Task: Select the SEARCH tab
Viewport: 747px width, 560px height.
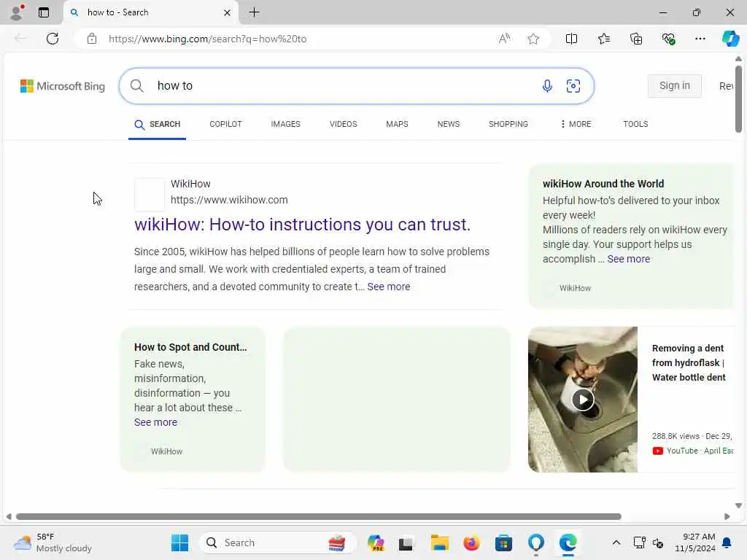Action: (x=158, y=124)
